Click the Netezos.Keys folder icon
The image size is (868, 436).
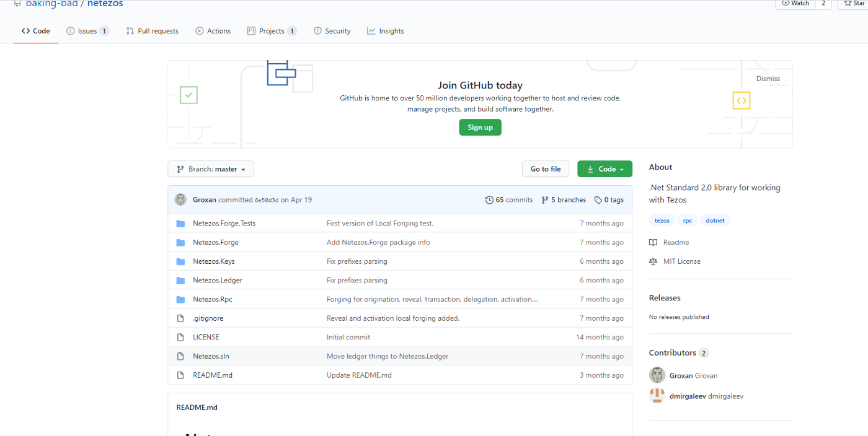[x=180, y=261]
